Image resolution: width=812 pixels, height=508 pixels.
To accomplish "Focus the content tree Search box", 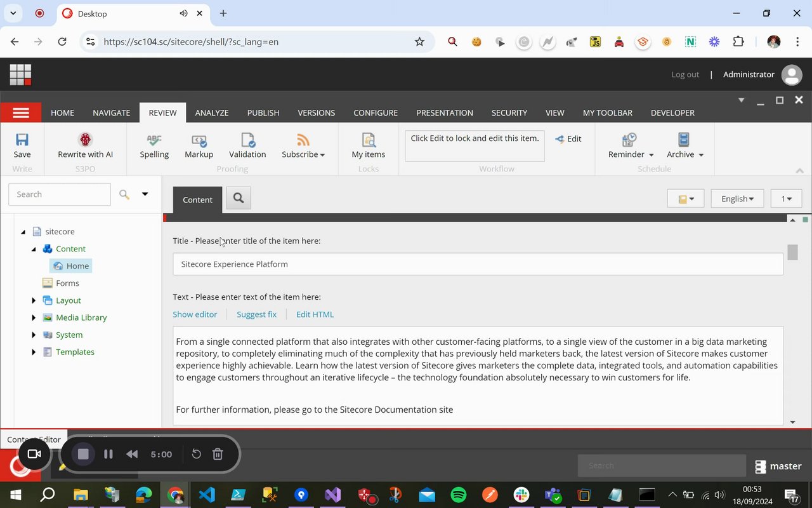I will pyautogui.click(x=60, y=194).
